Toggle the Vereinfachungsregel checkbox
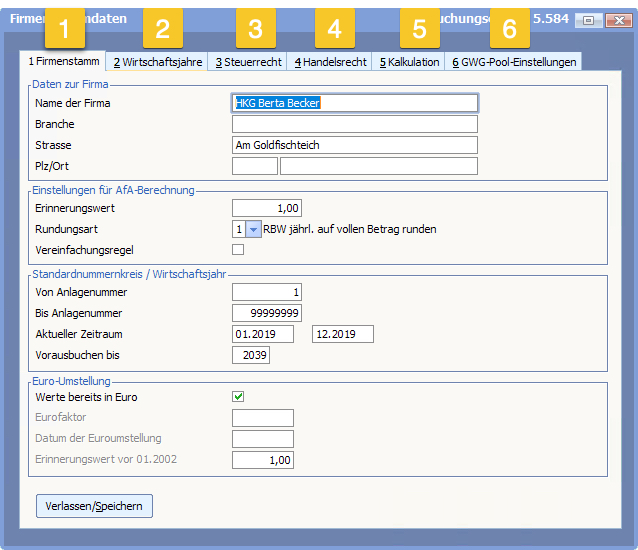The height and width of the screenshot is (550, 638). pyautogui.click(x=238, y=250)
